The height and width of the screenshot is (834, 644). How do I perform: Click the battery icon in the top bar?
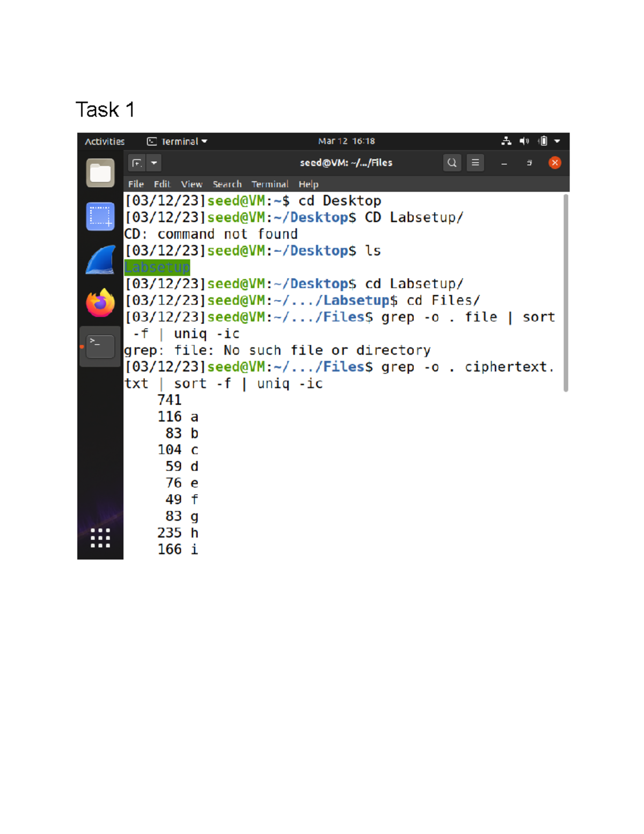[543, 141]
